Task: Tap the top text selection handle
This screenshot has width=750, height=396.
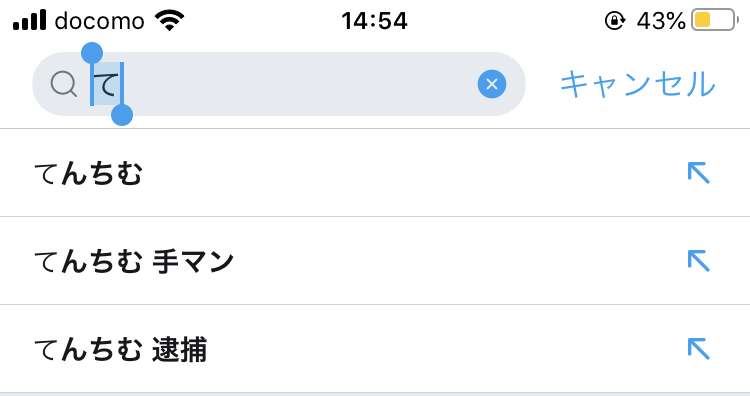Action: 92,53
